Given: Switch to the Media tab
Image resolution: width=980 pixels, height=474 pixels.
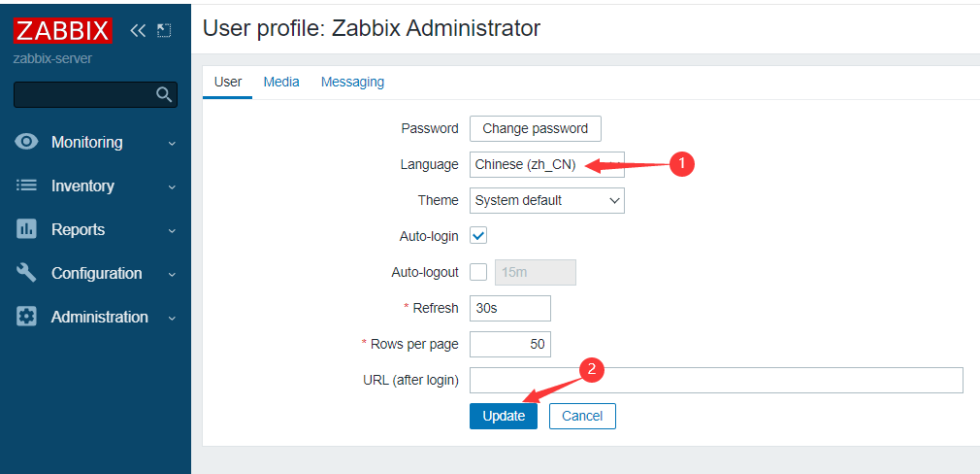Looking at the screenshot, I should (281, 82).
